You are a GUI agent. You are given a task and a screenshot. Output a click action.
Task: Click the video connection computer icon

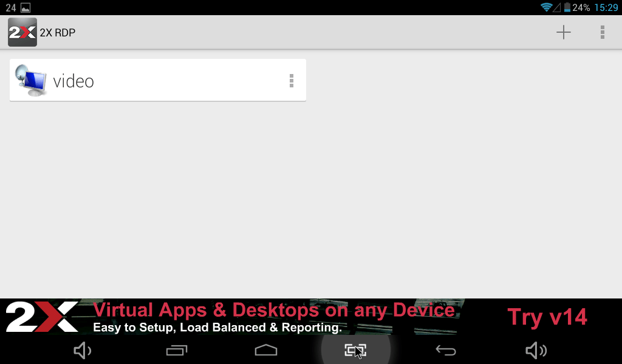(31, 81)
